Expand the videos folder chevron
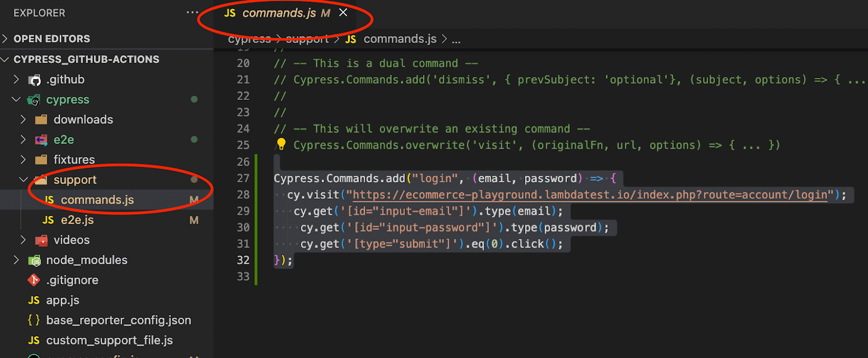Screen dimensions: 868x358 point(23,240)
